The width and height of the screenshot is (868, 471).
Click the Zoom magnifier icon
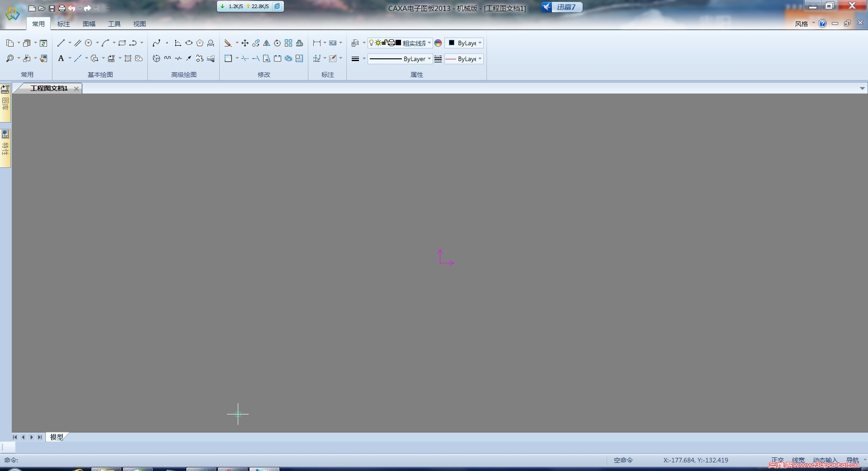9,58
